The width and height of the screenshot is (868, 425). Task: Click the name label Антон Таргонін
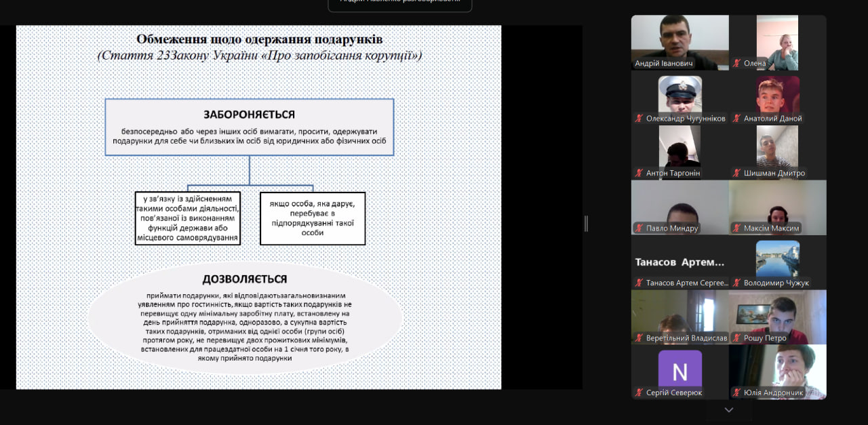(673, 174)
